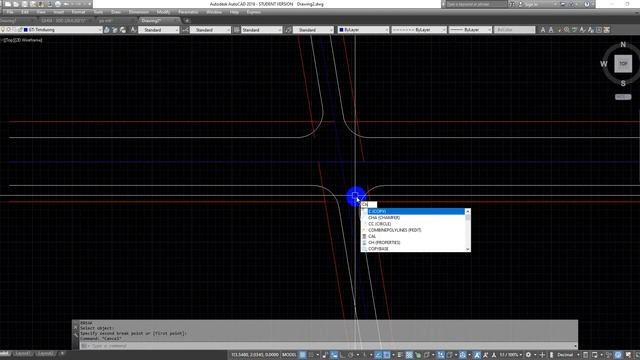Screen dimensions: 640x360
Task: Select CHA (CHAMFER) suggestion
Action: pos(413,218)
